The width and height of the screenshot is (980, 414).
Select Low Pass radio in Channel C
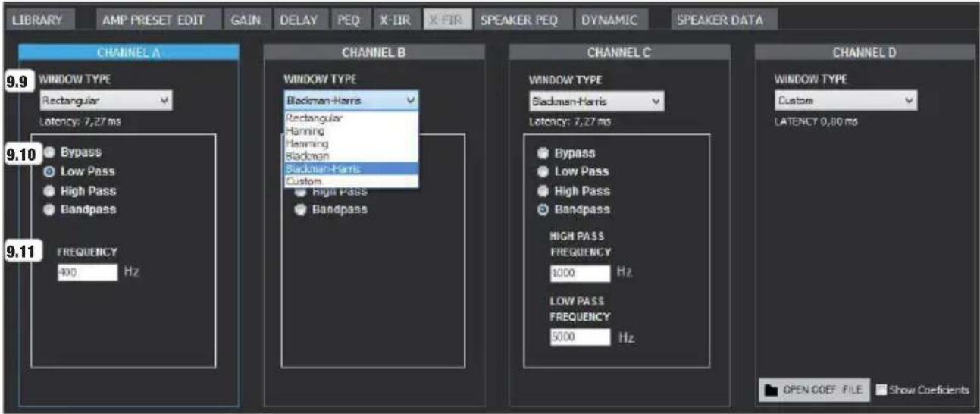(541, 171)
